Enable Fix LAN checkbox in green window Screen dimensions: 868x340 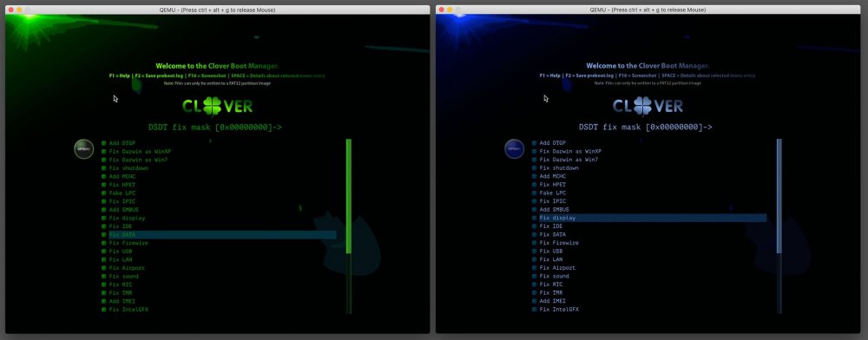pyautogui.click(x=103, y=259)
